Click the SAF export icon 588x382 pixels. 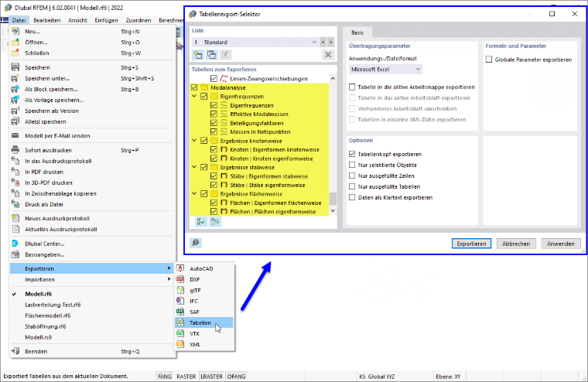pyautogui.click(x=180, y=312)
